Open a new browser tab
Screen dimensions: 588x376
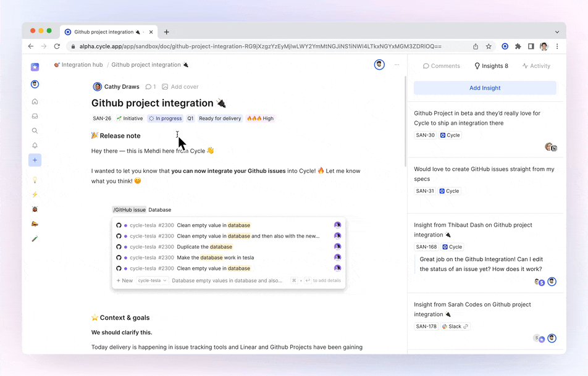[167, 32]
